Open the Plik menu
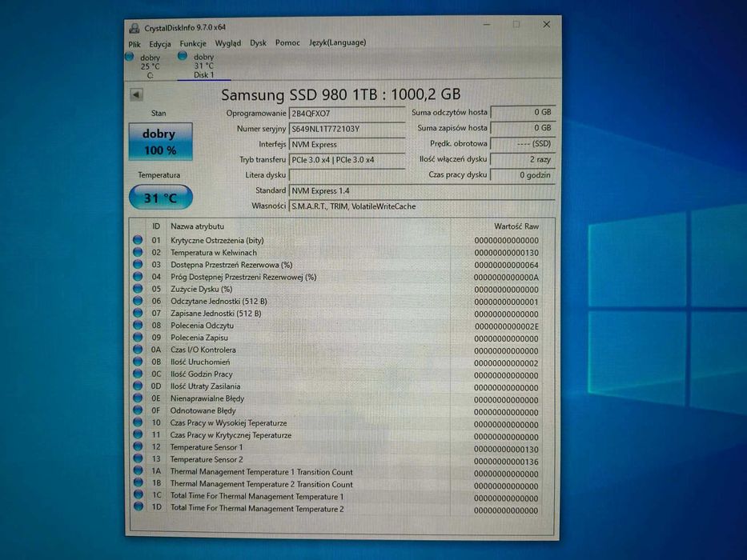Viewport: 747px width, 560px height. [x=135, y=44]
